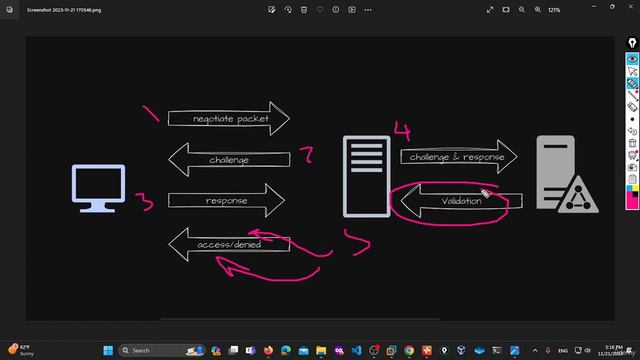Toggle fit-to-window view in Photos
640x360 pixels.
506,10
